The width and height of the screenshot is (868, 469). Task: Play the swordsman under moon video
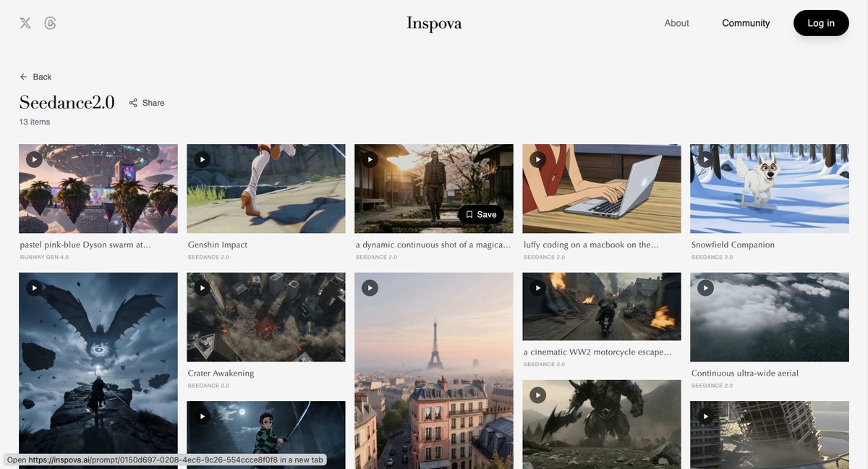202,416
